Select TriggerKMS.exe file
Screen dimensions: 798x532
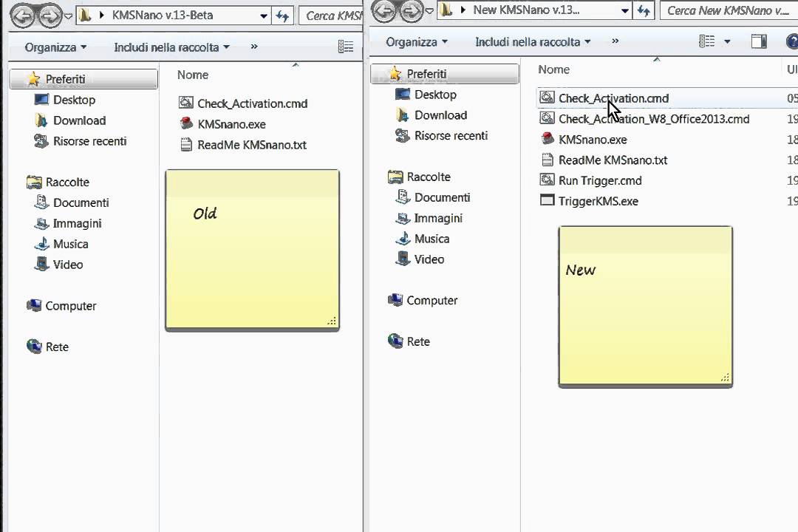(x=589, y=201)
